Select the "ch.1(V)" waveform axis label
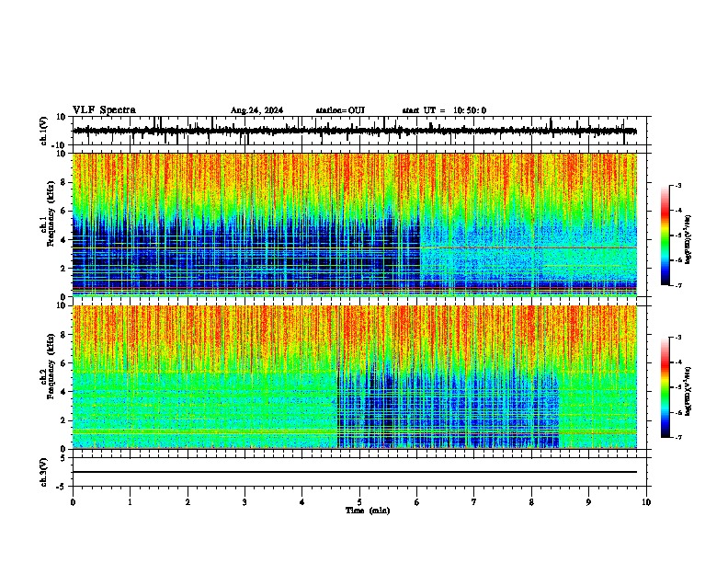The height and width of the screenshot is (563, 728). tap(44, 131)
